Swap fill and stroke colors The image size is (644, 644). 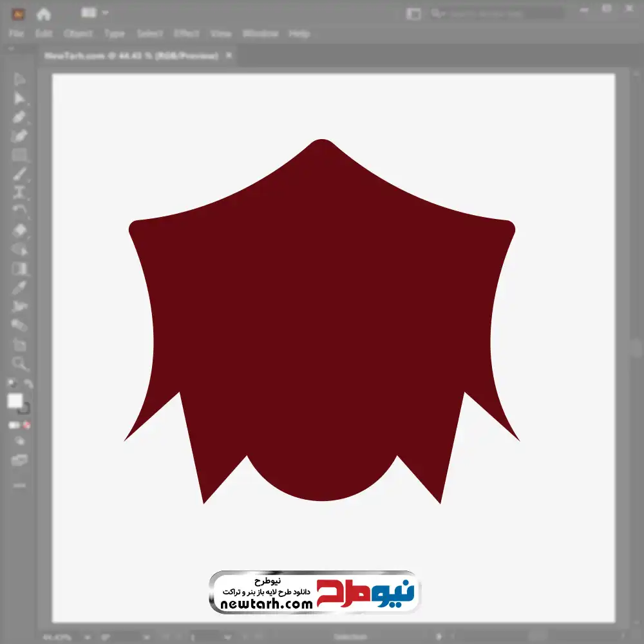28,384
